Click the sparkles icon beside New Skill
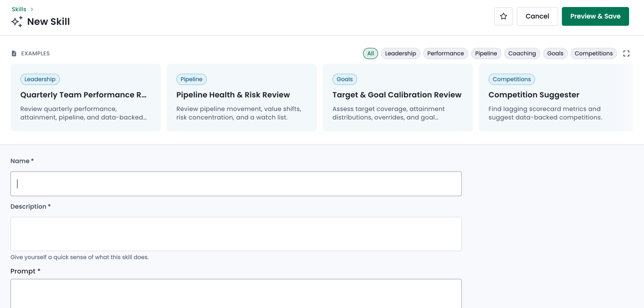 pos(17,22)
